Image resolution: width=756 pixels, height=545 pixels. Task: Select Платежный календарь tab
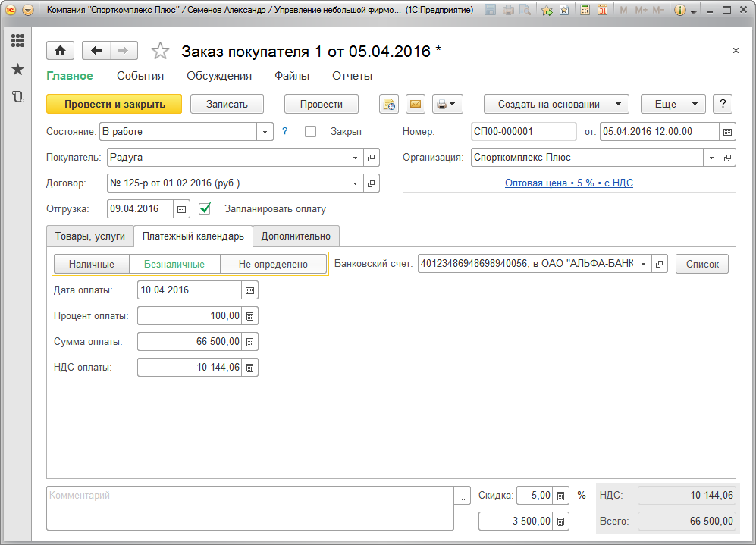point(193,236)
